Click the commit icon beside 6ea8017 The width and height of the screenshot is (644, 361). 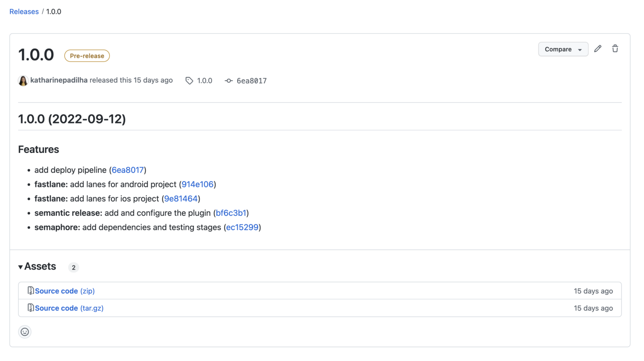click(x=229, y=80)
